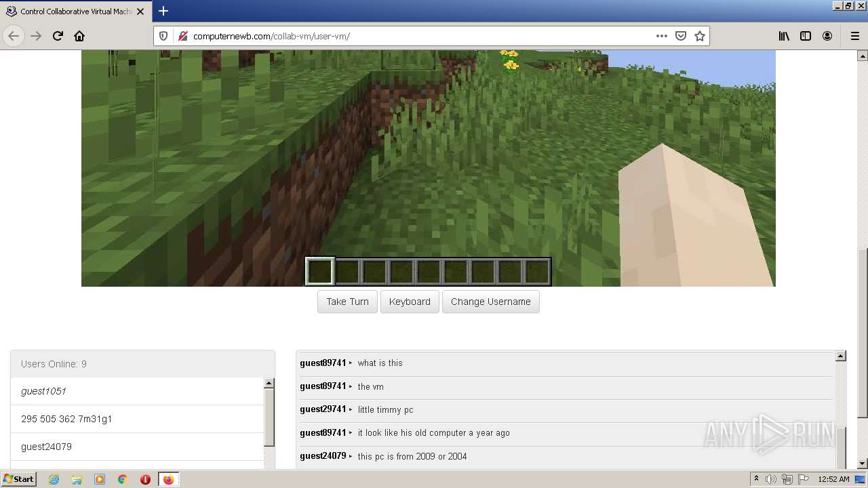Open Windows Media Player from the taskbar

[x=100, y=479]
